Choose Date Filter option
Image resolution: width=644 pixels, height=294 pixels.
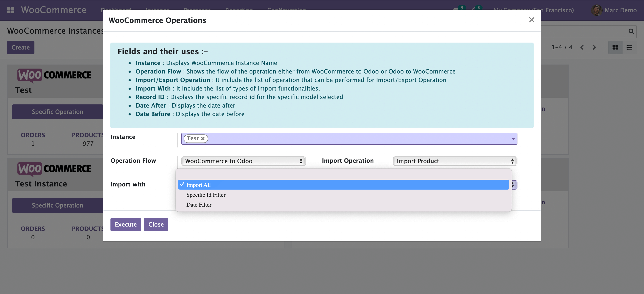tap(199, 205)
